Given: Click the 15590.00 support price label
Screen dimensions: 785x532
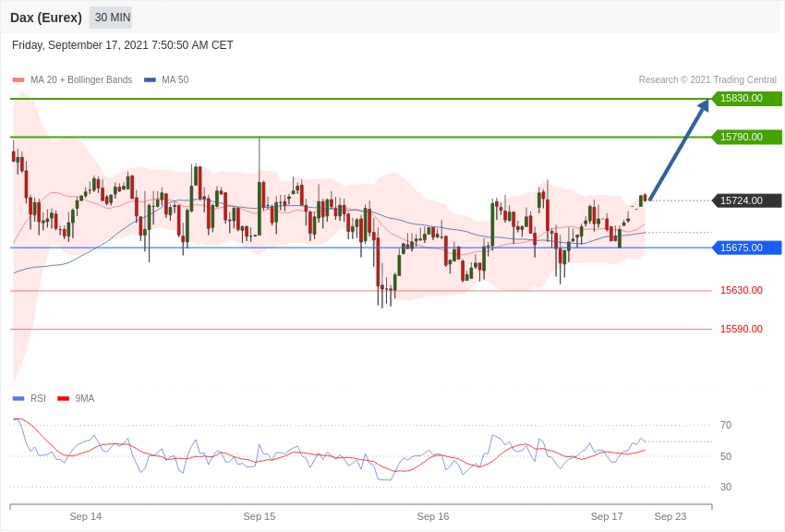Looking at the screenshot, I should coord(742,329).
